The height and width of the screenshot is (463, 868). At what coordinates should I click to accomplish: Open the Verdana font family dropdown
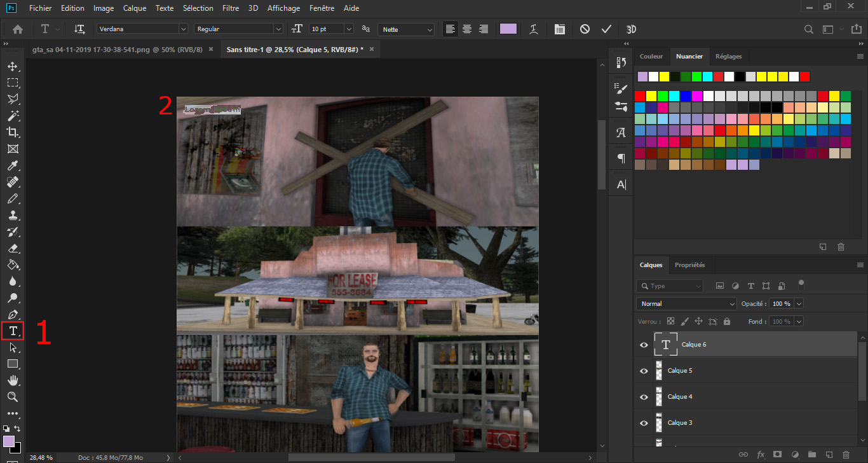(183, 29)
